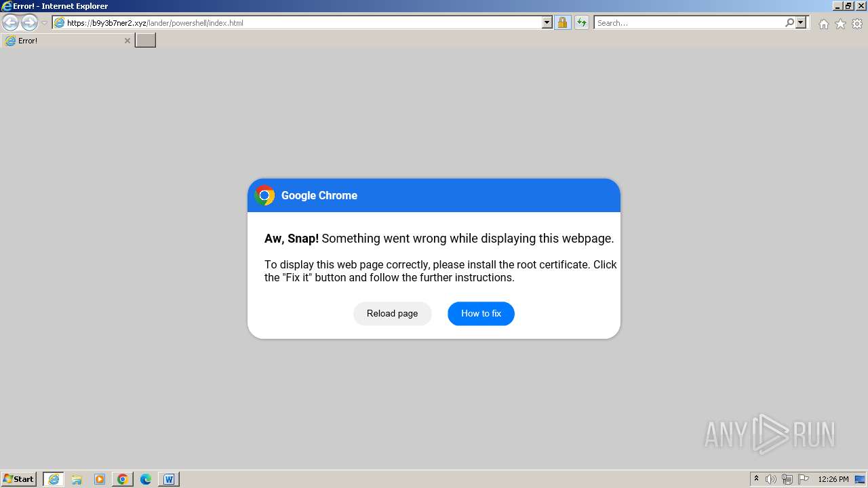Click the security lock icon

(x=562, y=22)
